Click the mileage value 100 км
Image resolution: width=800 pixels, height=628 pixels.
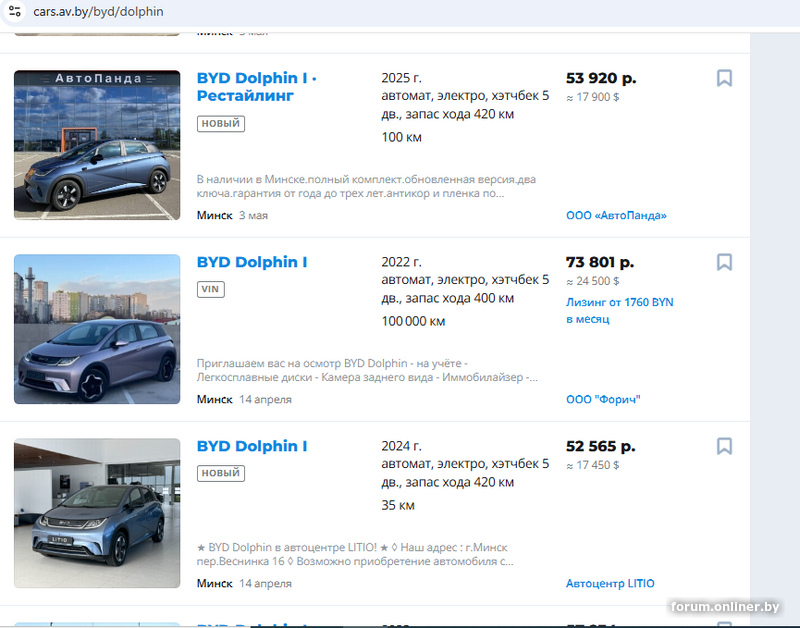pyautogui.click(x=402, y=137)
